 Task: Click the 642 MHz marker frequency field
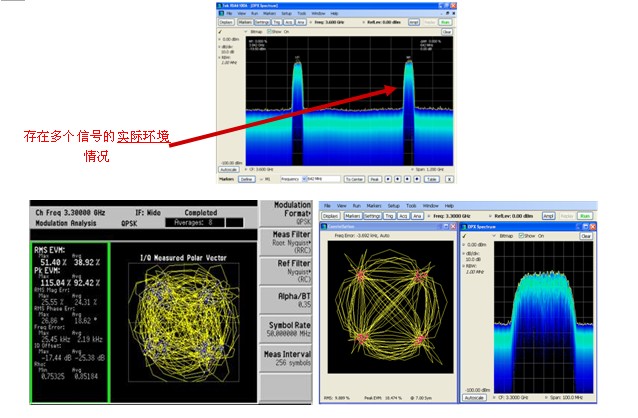pyautogui.click(x=324, y=179)
